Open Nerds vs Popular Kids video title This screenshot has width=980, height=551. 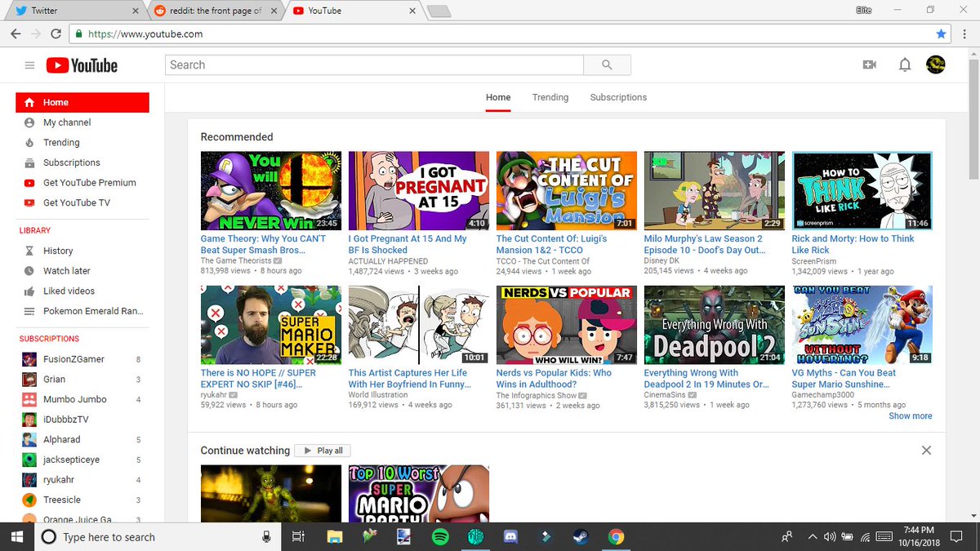(554, 378)
